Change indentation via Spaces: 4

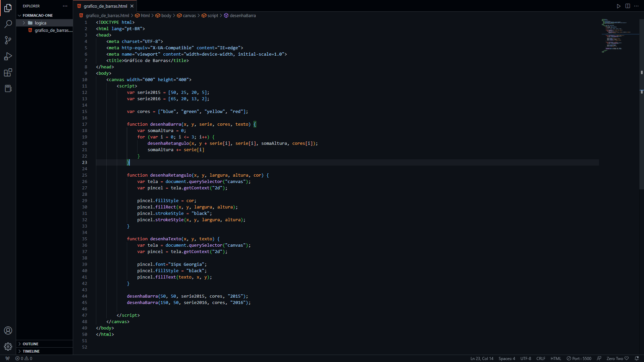click(506, 358)
